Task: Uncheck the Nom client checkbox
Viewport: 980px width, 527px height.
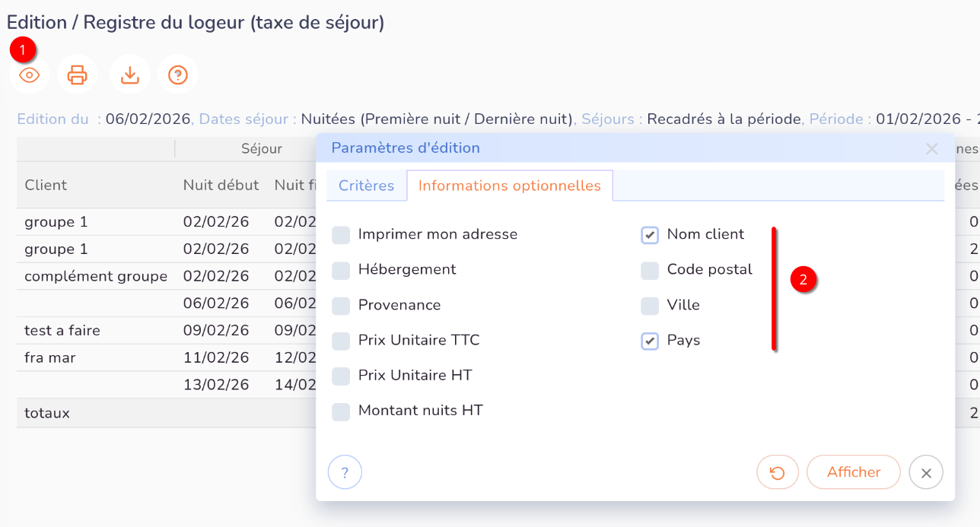Action: (x=649, y=235)
